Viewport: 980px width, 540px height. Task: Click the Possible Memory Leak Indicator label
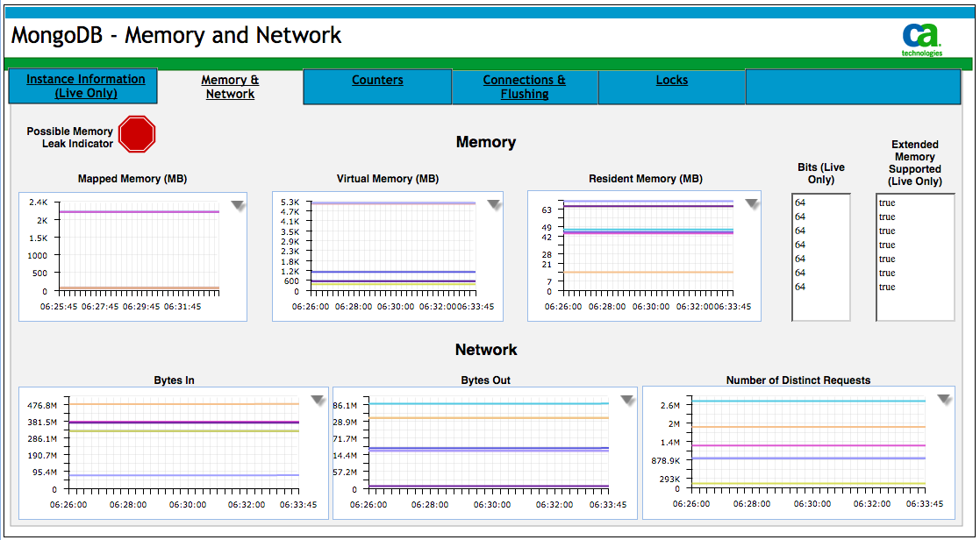click(x=70, y=138)
